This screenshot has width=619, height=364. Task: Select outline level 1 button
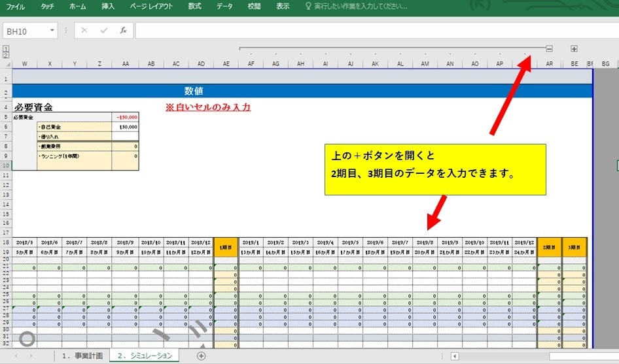pyautogui.click(x=6, y=49)
